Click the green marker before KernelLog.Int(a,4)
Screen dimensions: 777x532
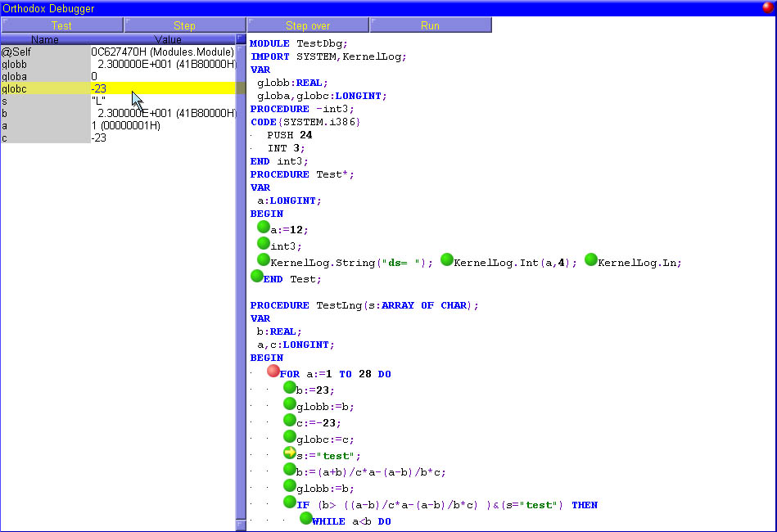coord(447,259)
